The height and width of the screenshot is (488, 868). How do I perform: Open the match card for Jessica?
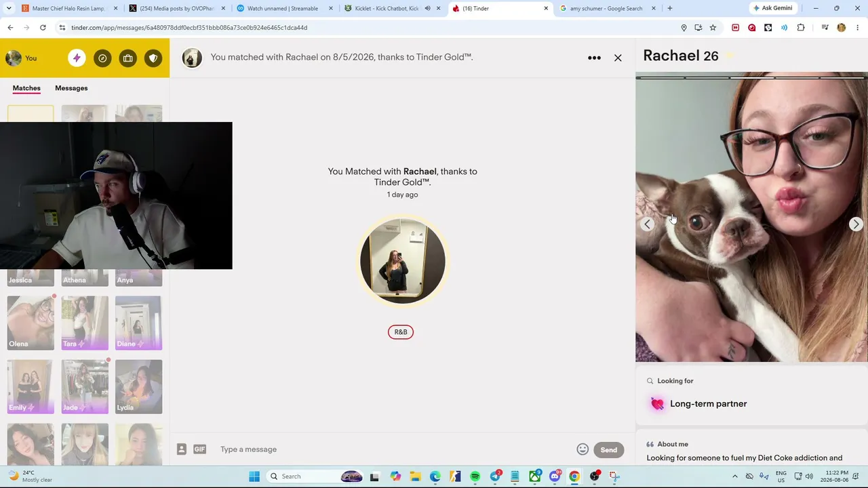pos(31,278)
